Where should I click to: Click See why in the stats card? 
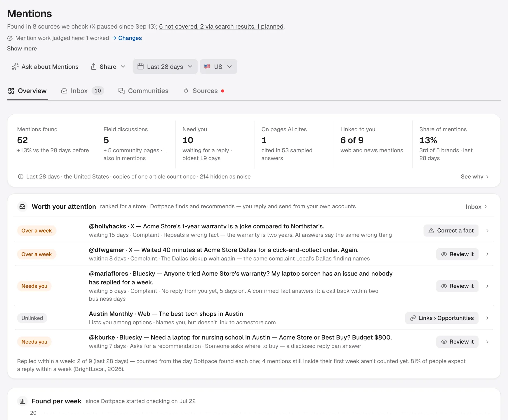pos(475,177)
